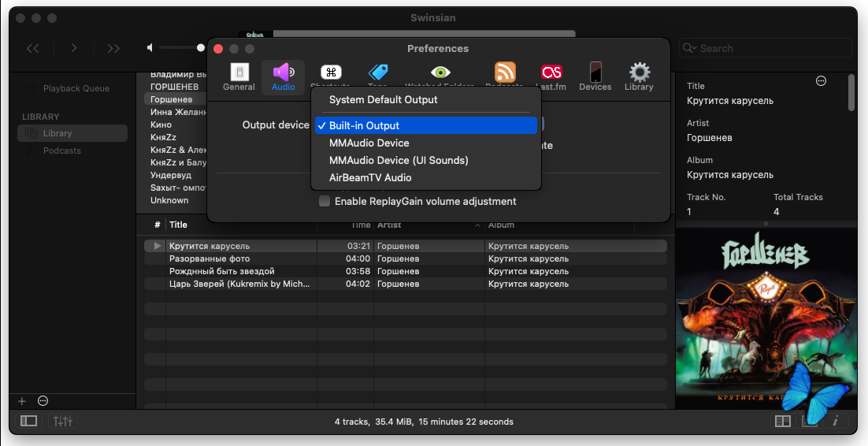This screenshot has width=868, height=446.
Task: Click the Shortcuts command-key icon
Action: point(331,73)
